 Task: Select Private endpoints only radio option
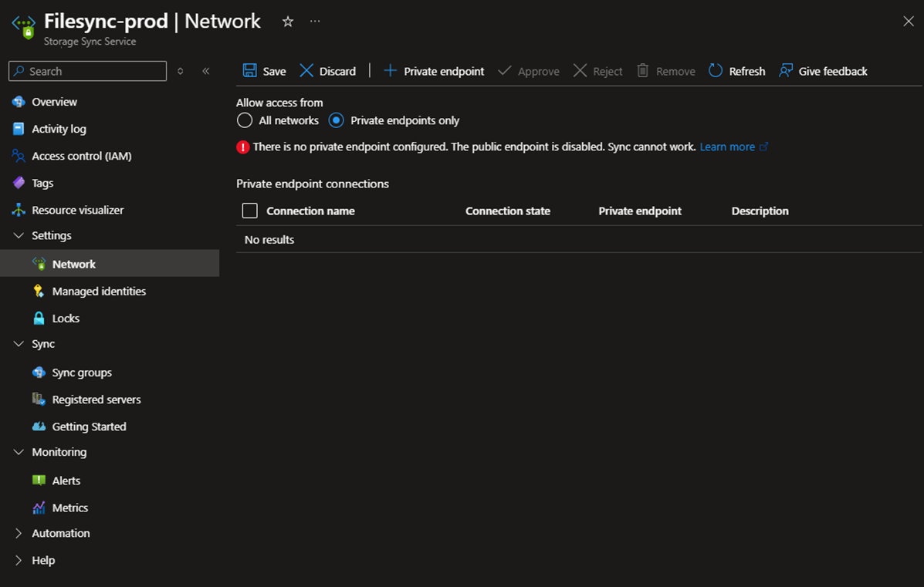(337, 120)
